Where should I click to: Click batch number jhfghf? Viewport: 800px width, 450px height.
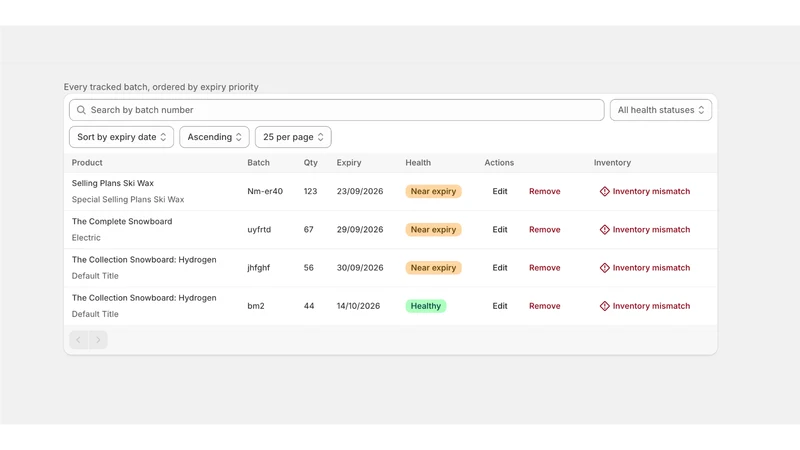[259, 268]
